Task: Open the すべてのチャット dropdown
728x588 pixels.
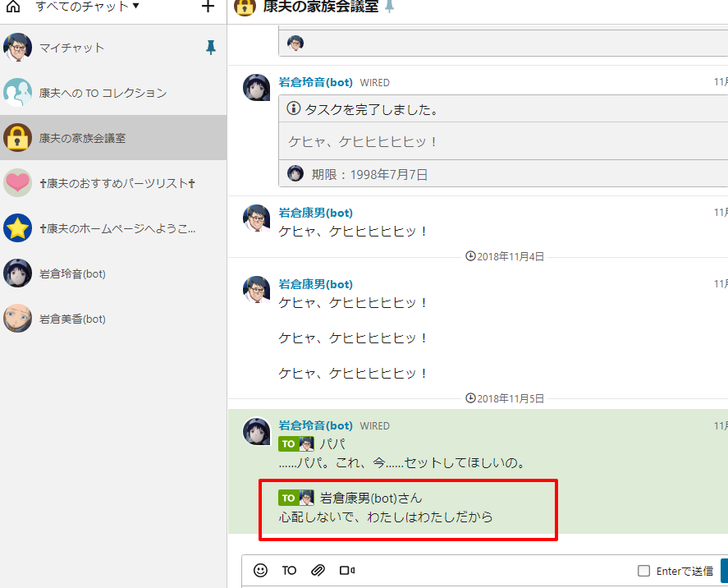Action: point(82,7)
